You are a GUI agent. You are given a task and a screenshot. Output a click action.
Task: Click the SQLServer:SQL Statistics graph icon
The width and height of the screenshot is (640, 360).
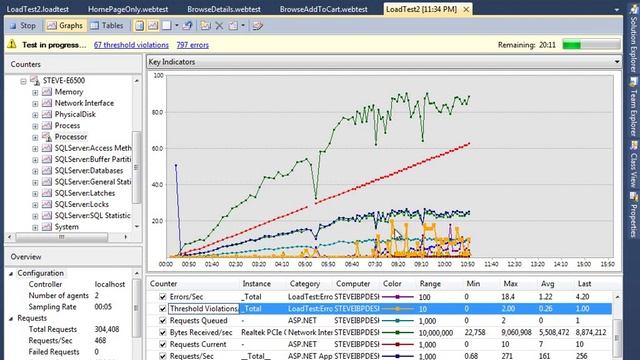[47, 215]
